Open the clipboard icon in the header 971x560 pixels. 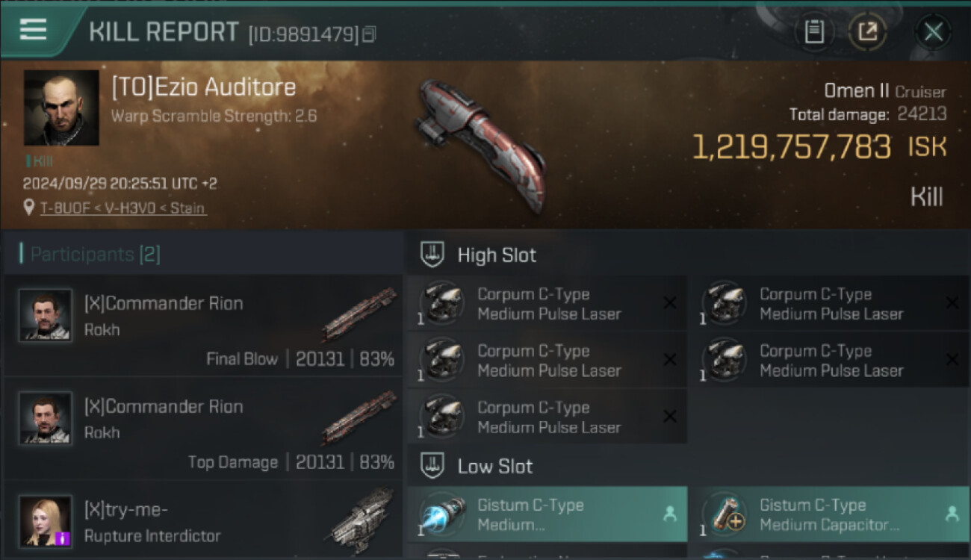click(x=814, y=32)
